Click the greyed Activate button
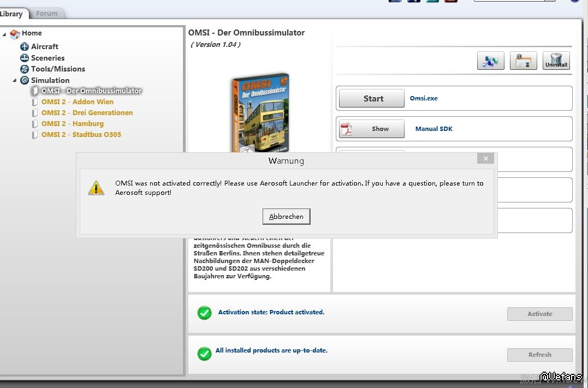 [x=539, y=314]
